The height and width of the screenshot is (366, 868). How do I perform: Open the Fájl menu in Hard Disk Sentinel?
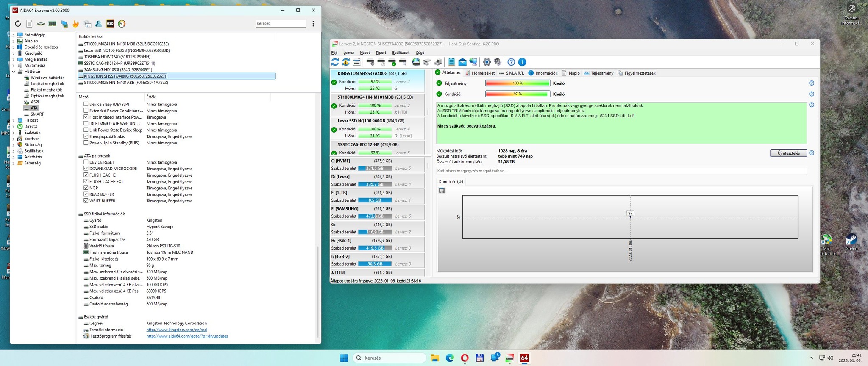(x=334, y=53)
